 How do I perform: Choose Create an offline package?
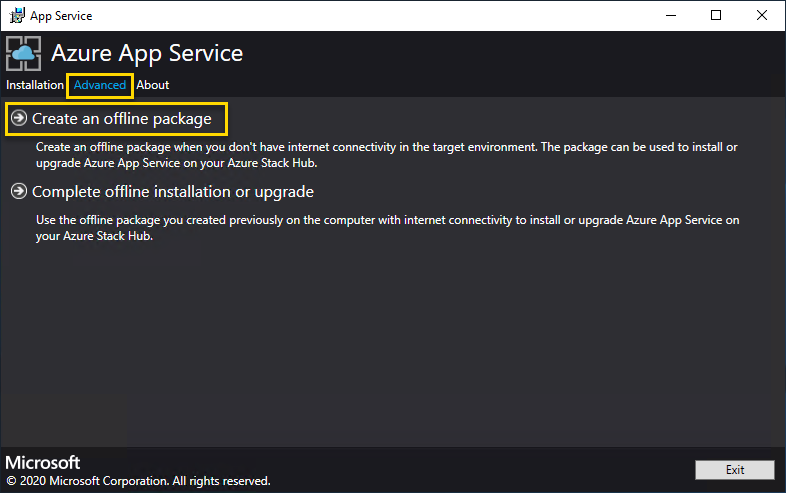(121, 118)
